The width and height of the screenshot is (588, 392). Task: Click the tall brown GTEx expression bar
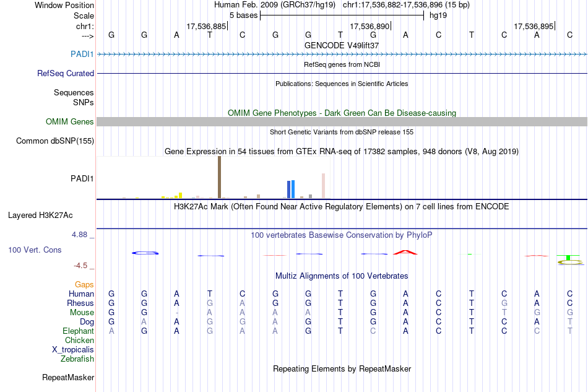(x=219, y=177)
